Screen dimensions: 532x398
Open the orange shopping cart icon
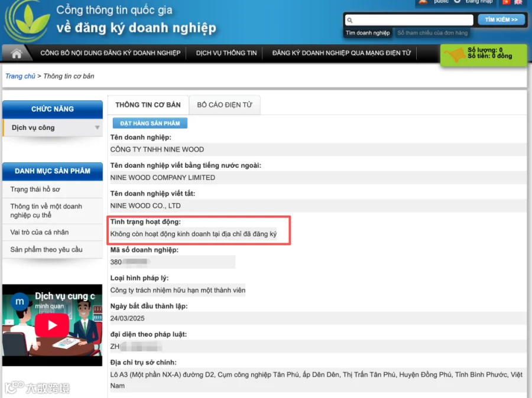tap(455, 54)
